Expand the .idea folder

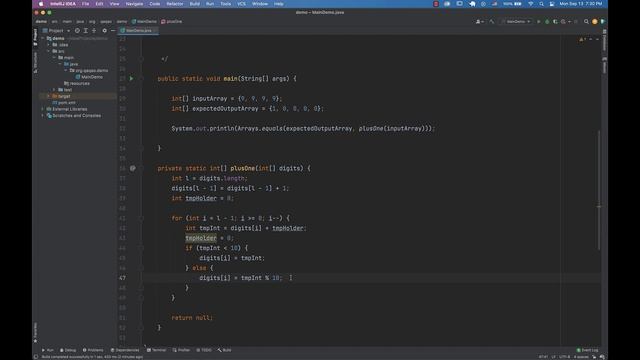coord(49,45)
